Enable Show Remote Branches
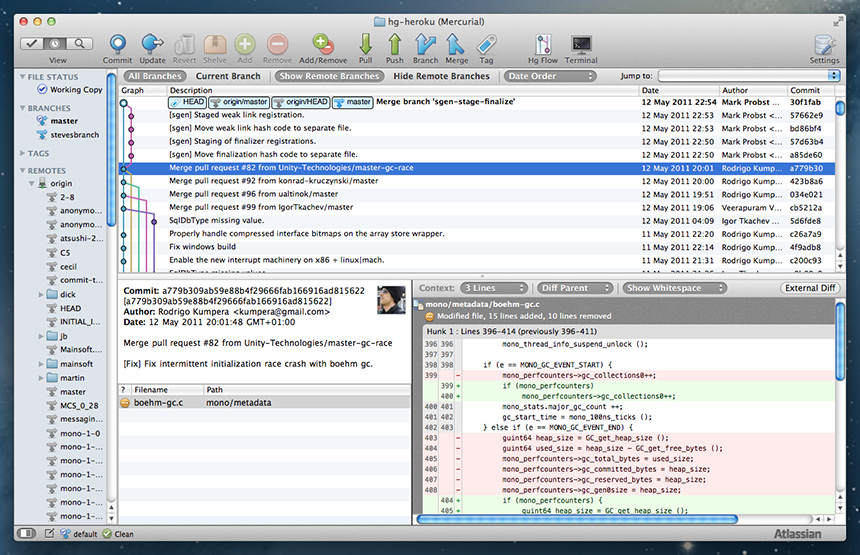 (329, 76)
